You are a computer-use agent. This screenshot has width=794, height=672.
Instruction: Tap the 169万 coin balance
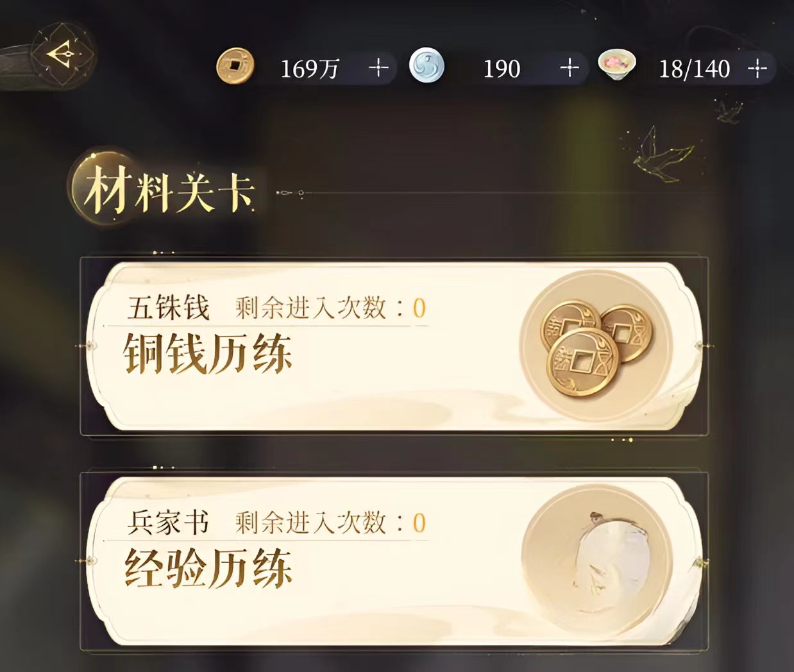point(310,69)
